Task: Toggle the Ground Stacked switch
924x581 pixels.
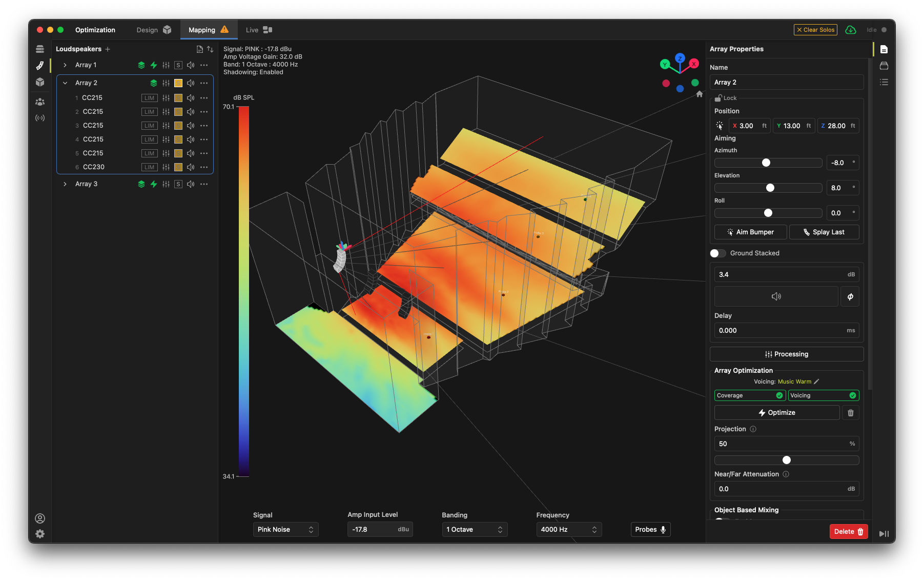Action: tap(718, 253)
